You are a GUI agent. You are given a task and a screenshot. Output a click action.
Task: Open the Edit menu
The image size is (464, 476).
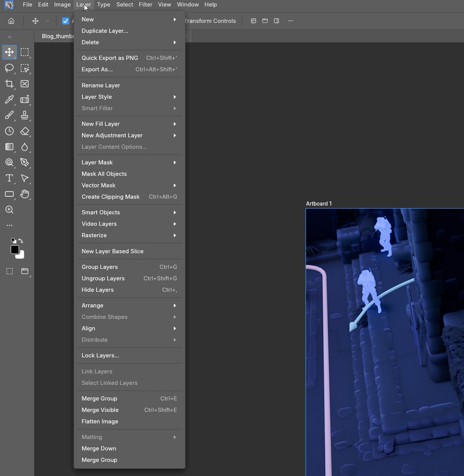pos(43,5)
